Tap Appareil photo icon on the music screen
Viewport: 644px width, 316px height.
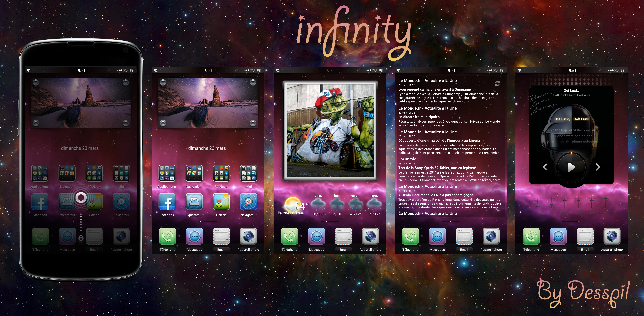tap(612, 236)
